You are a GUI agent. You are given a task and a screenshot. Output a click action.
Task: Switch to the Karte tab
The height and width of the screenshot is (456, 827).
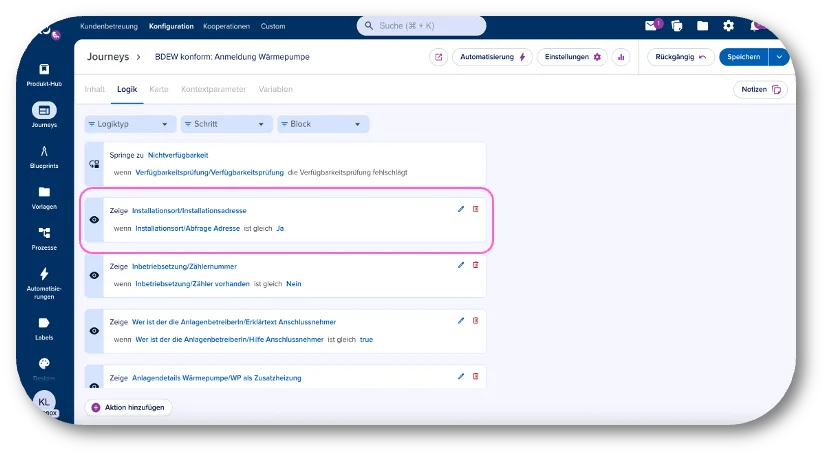point(159,89)
